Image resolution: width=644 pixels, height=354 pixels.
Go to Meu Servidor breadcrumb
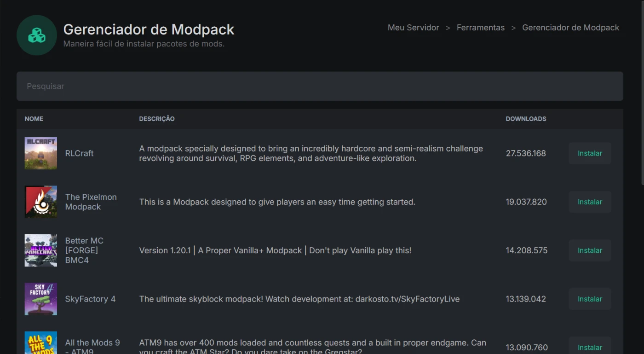[413, 28]
